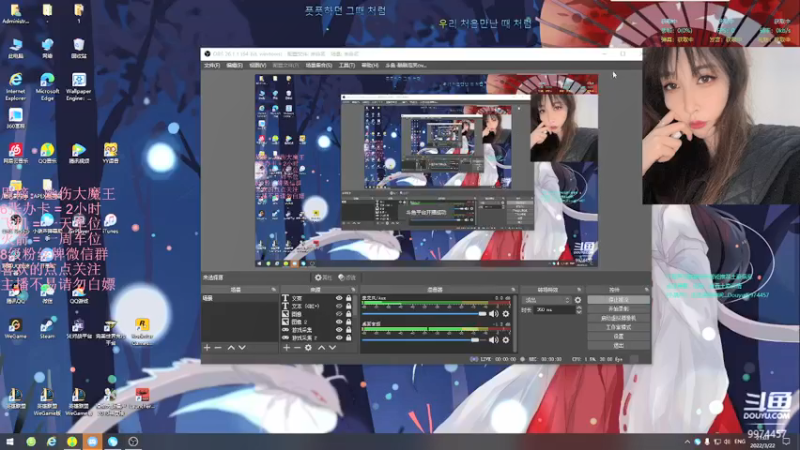Mute the desktop audio speaker icon
The image size is (800, 450).
click(493, 340)
